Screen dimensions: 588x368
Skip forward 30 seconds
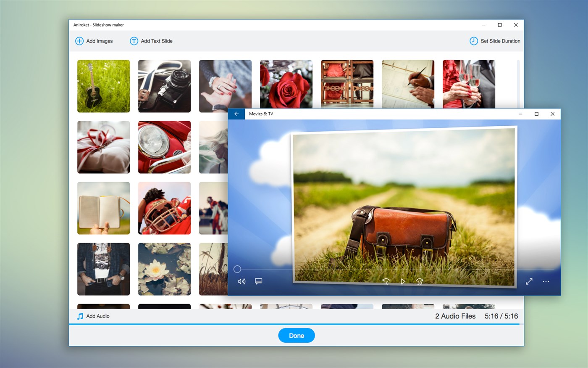click(419, 281)
